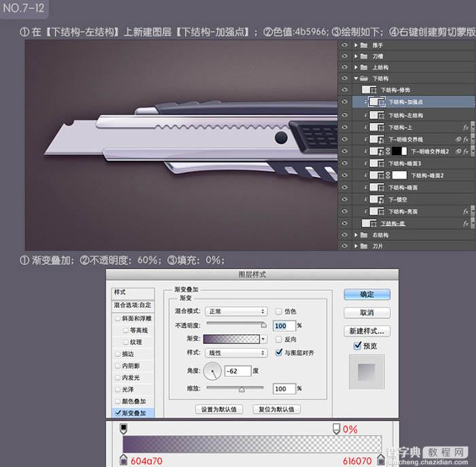Viewport: 476px width, 467px height.
Task: Enable the 仿色 dither checkbox
Action: click(x=278, y=311)
